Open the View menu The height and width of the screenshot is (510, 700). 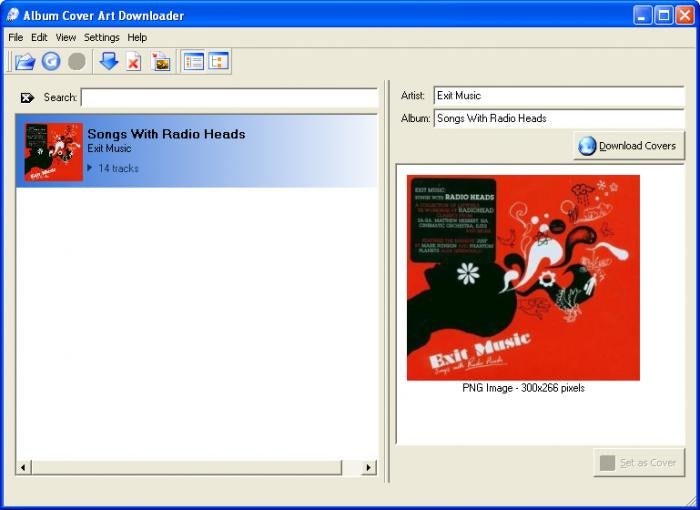point(66,38)
